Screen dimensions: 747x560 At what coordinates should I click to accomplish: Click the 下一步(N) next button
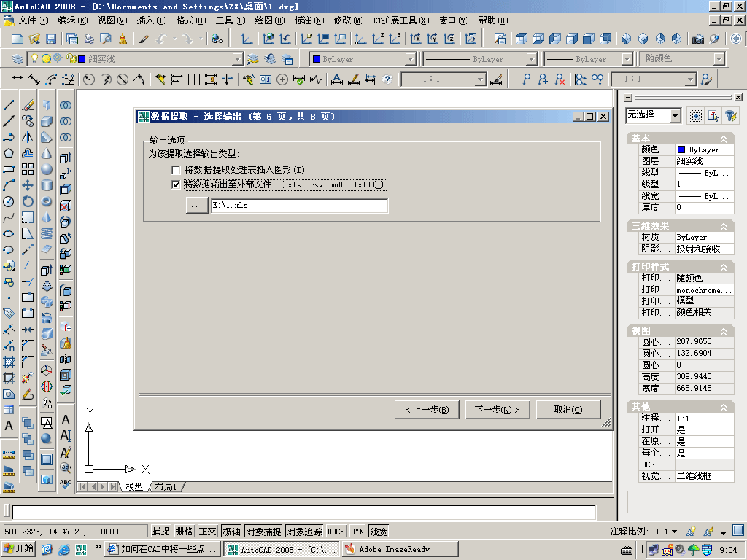[x=498, y=410]
